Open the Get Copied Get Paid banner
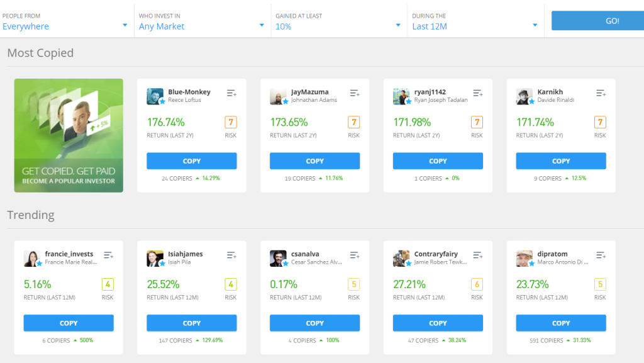The width and height of the screenshot is (644, 363). tap(69, 135)
